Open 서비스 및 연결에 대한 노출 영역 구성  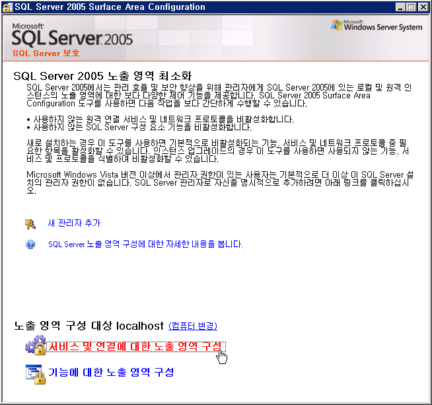(136, 346)
